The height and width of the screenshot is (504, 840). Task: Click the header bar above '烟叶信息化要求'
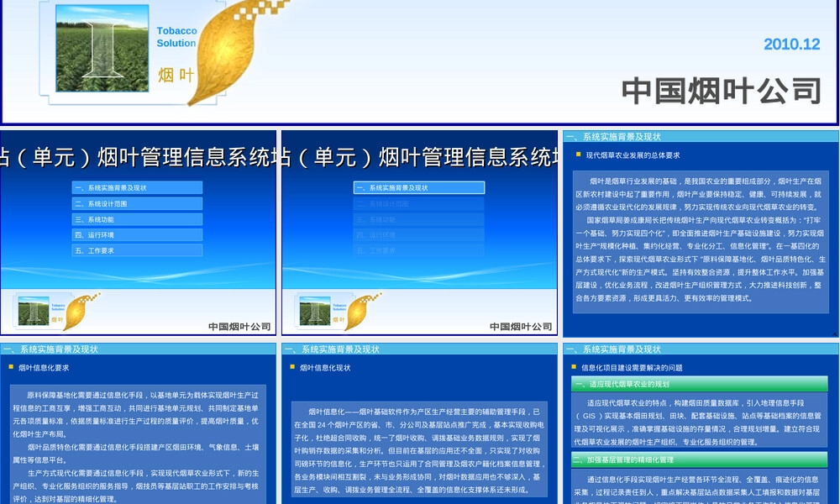(139, 349)
